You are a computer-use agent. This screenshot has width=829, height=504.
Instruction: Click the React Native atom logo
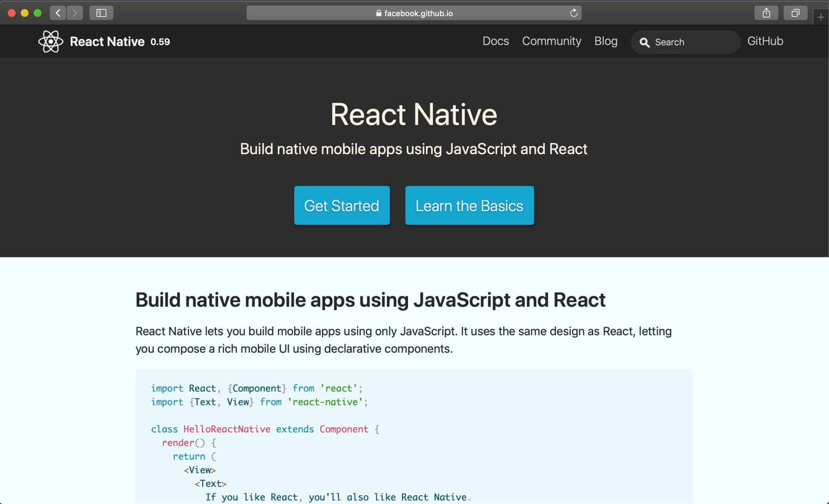(51, 41)
